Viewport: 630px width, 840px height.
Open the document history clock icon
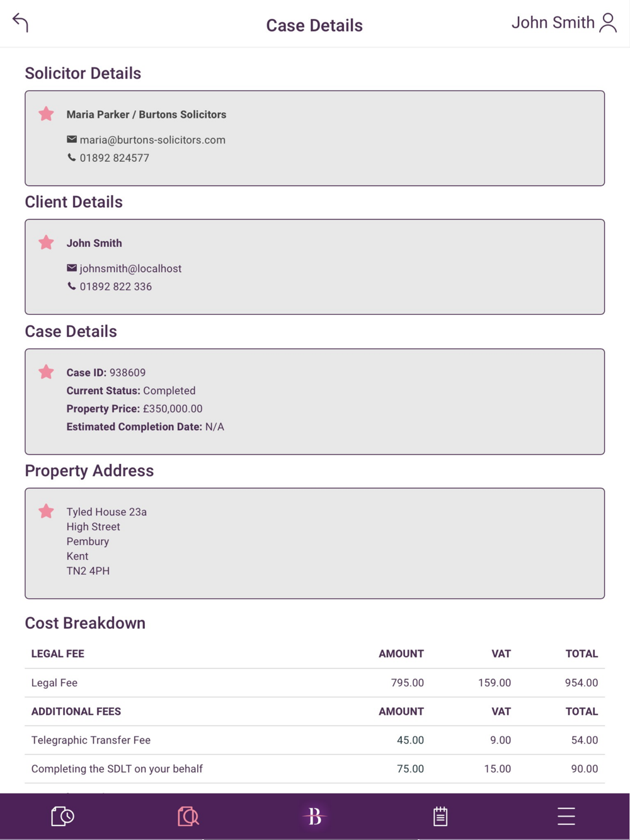click(62, 816)
